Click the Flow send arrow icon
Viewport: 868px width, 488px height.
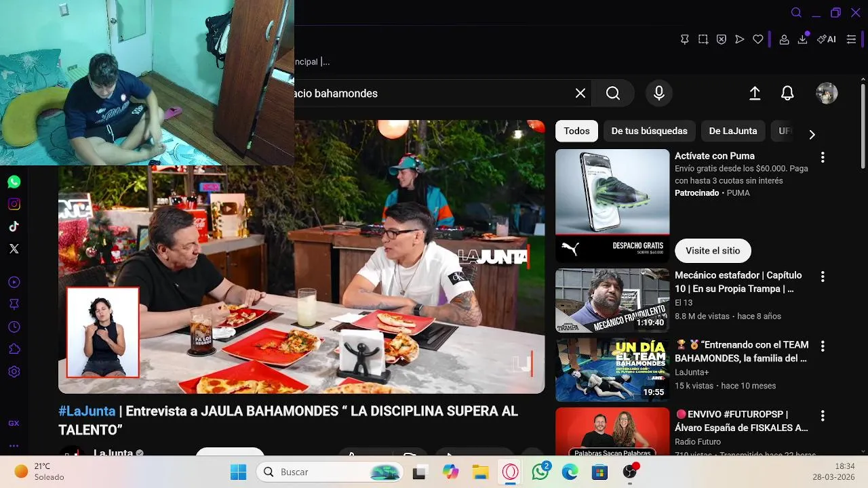740,39
